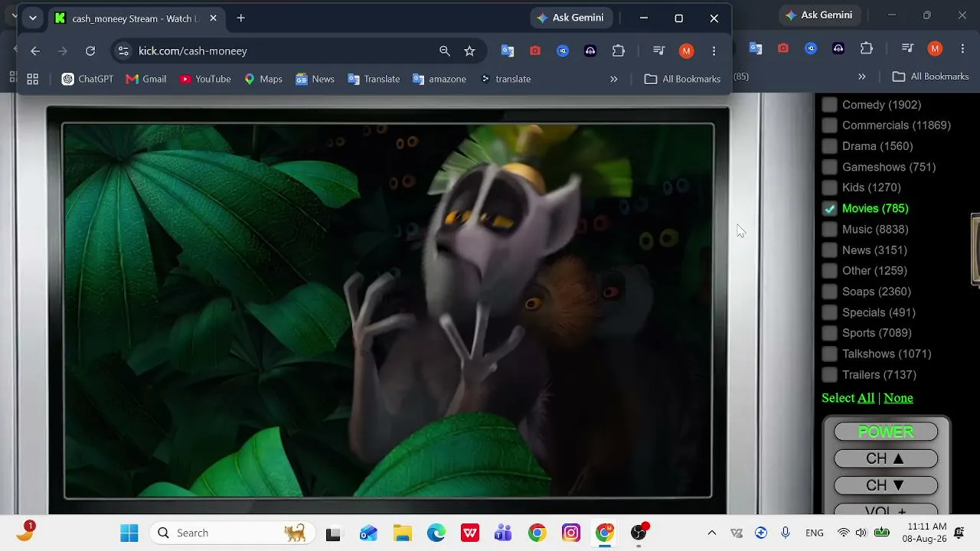Open the tab search dropdown in the kick.com window
This screenshot has height=551, width=980.
pyautogui.click(x=32, y=18)
